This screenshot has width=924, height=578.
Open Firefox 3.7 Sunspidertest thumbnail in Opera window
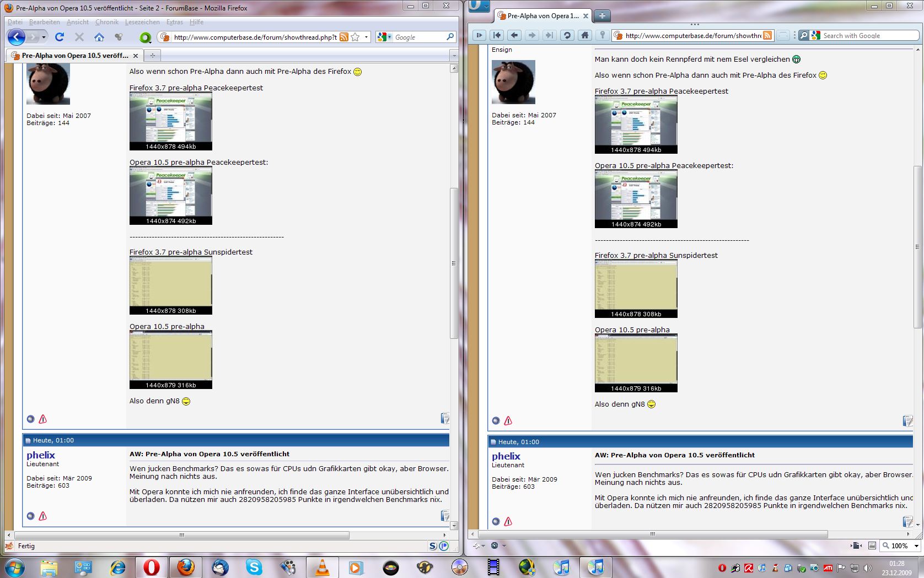click(636, 289)
